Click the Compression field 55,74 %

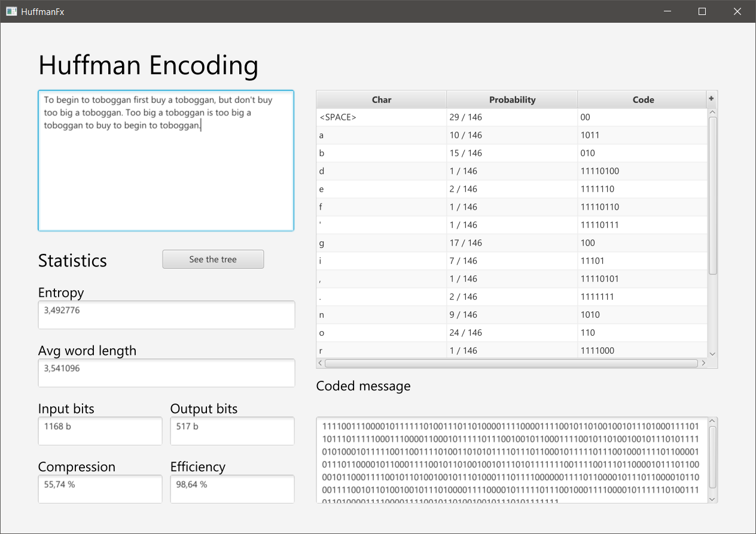[x=100, y=489]
